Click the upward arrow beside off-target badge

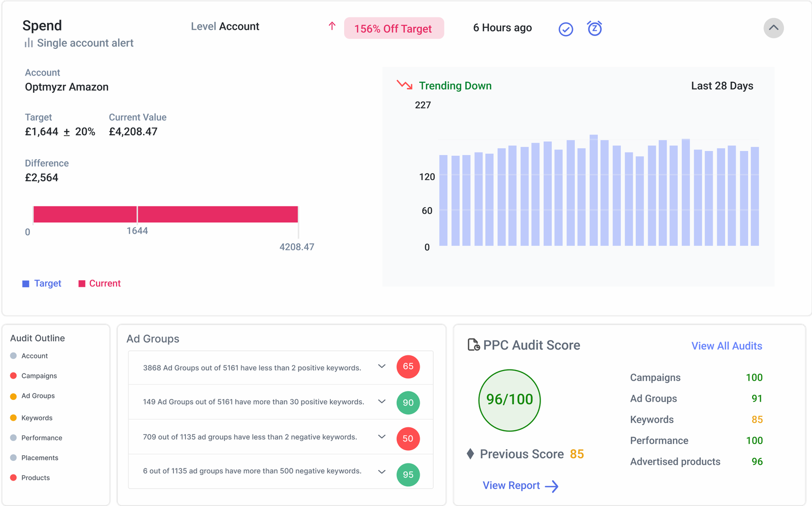click(x=332, y=26)
